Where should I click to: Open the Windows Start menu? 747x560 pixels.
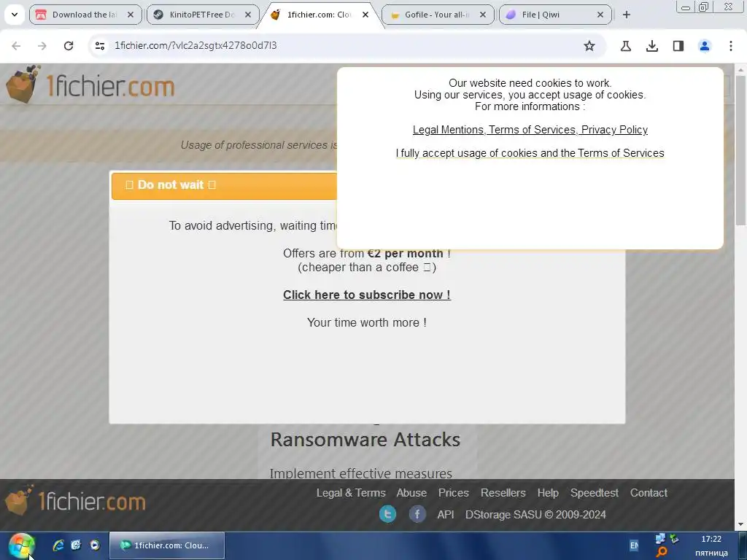pyautogui.click(x=21, y=545)
